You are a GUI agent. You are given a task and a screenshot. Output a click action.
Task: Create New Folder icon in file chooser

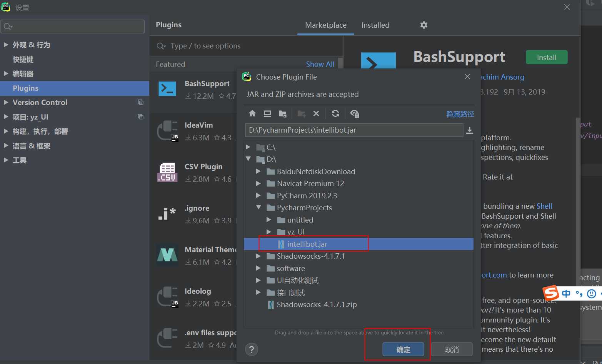click(x=302, y=114)
